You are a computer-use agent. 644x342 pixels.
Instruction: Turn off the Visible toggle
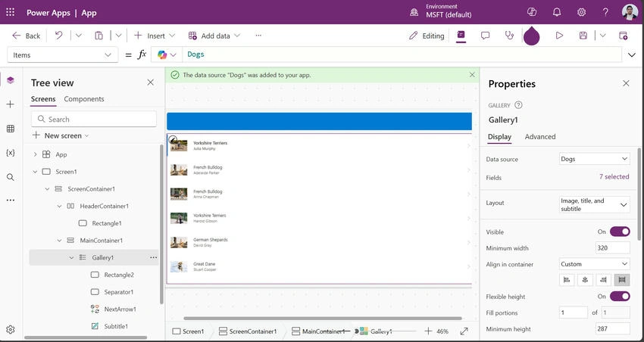(x=620, y=232)
